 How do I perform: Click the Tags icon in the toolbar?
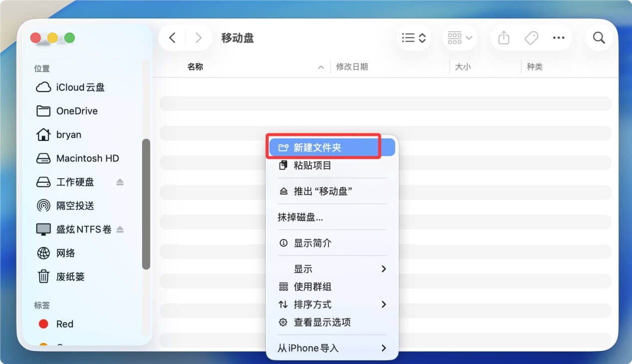[x=531, y=37]
